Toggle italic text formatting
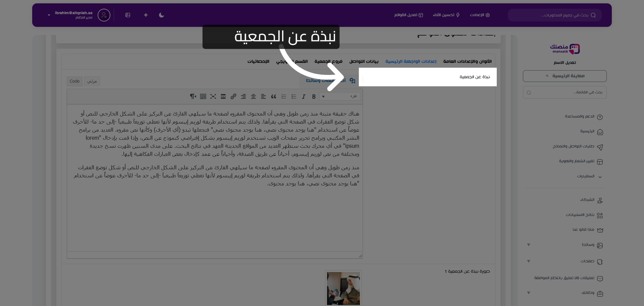The height and width of the screenshot is (306, 644). [304, 96]
